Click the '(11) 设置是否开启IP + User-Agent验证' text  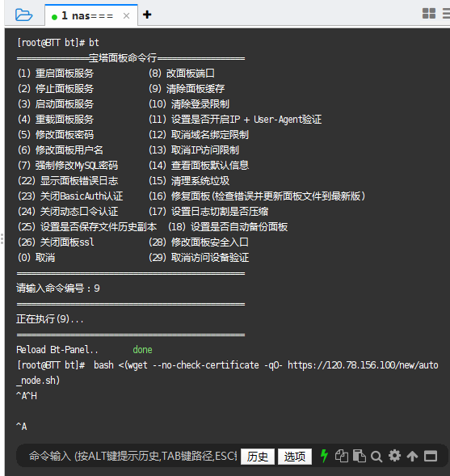pos(235,120)
